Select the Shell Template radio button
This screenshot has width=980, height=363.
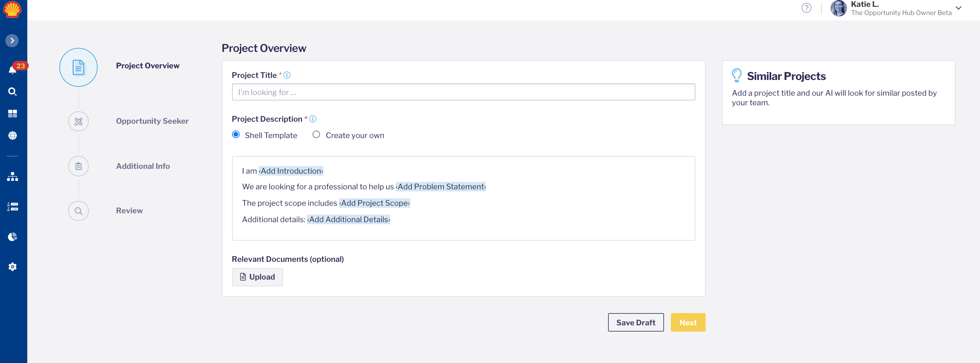point(236,135)
